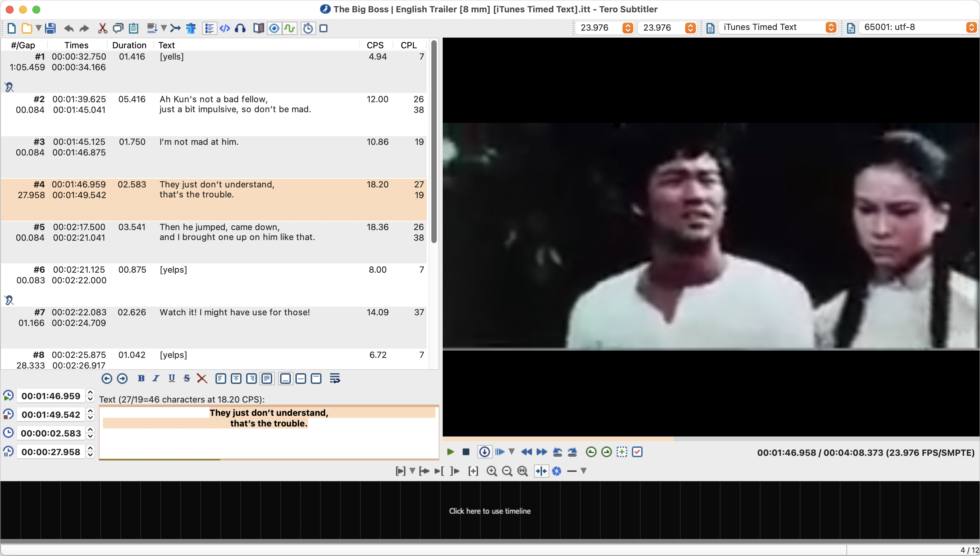
Task: Click the strikethrough formatting icon
Action: click(187, 379)
